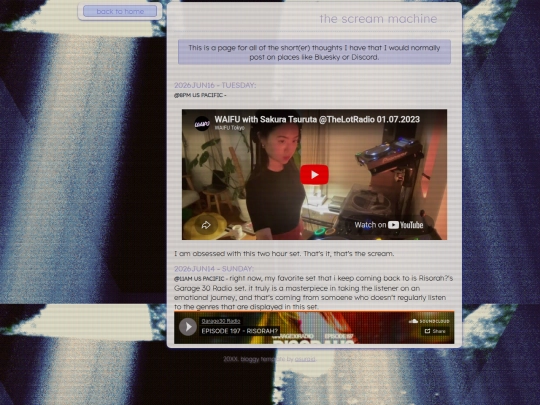Click the @8PM US PACIFIC timestamp
540x405 pixels.
coord(198,95)
